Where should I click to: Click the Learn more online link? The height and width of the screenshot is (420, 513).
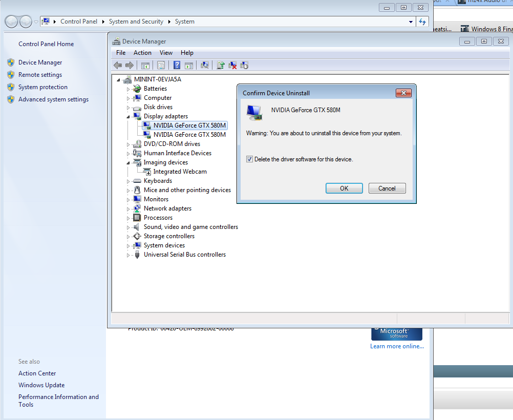coord(397,346)
